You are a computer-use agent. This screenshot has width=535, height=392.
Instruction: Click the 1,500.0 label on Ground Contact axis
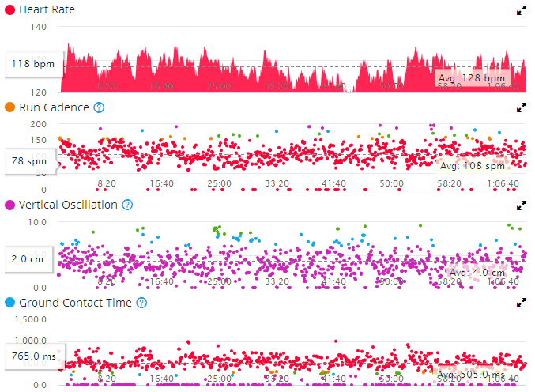31,319
